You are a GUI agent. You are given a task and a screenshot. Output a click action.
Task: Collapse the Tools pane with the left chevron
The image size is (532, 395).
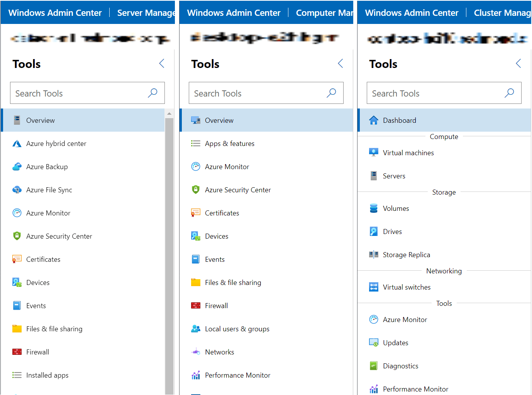[x=162, y=63]
